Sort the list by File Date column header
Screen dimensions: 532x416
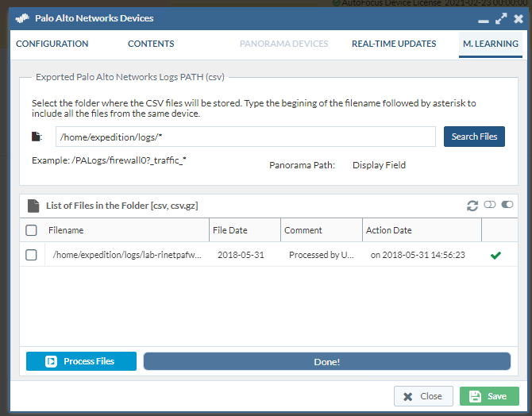pyautogui.click(x=230, y=230)
